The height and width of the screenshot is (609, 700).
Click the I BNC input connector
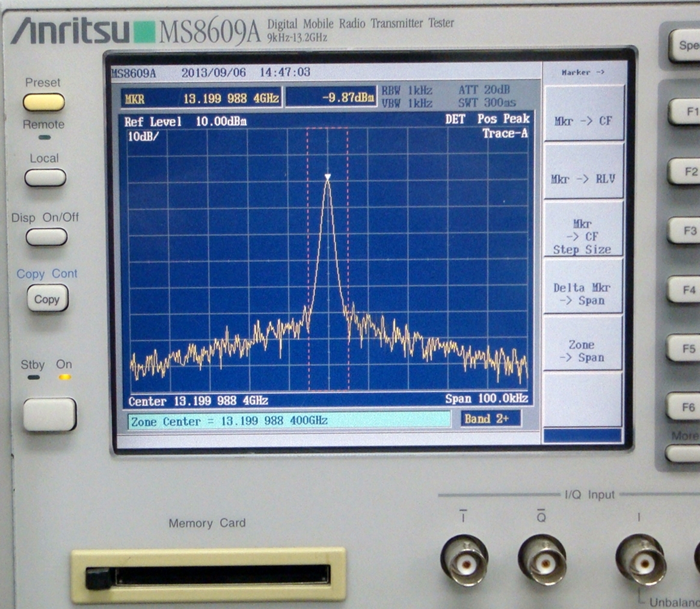640,560
